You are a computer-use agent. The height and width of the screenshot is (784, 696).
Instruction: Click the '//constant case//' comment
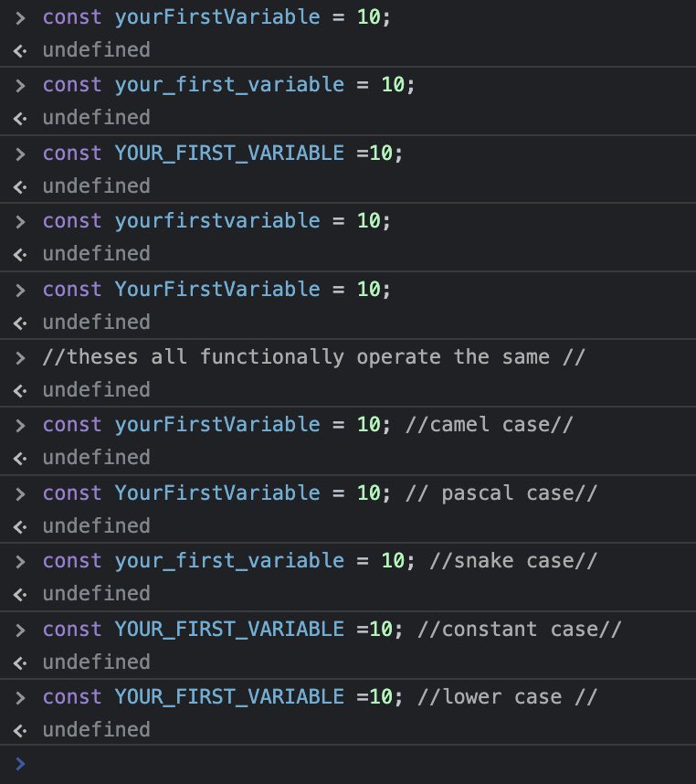519,629
